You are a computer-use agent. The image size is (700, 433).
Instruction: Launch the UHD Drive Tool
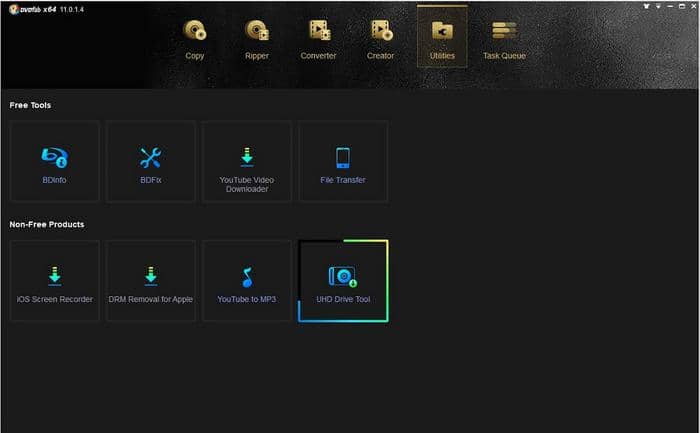pyautogui.click(x=343, y=281)
